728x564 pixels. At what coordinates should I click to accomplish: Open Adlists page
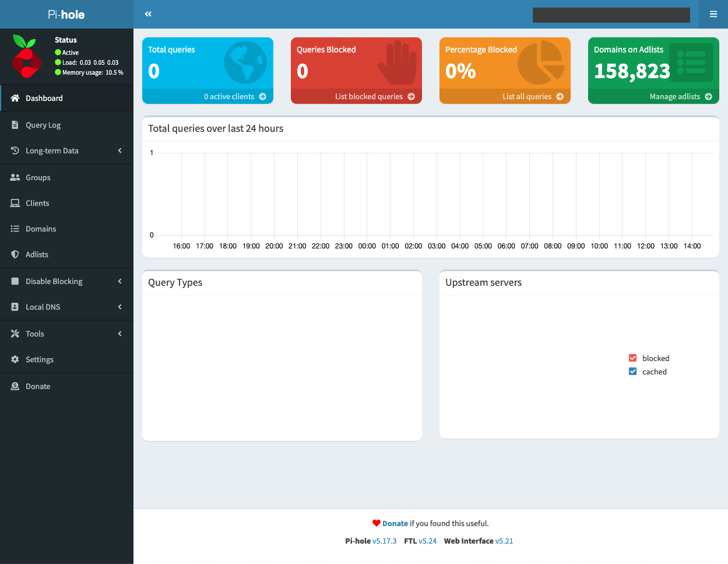(x=66, y=254)
